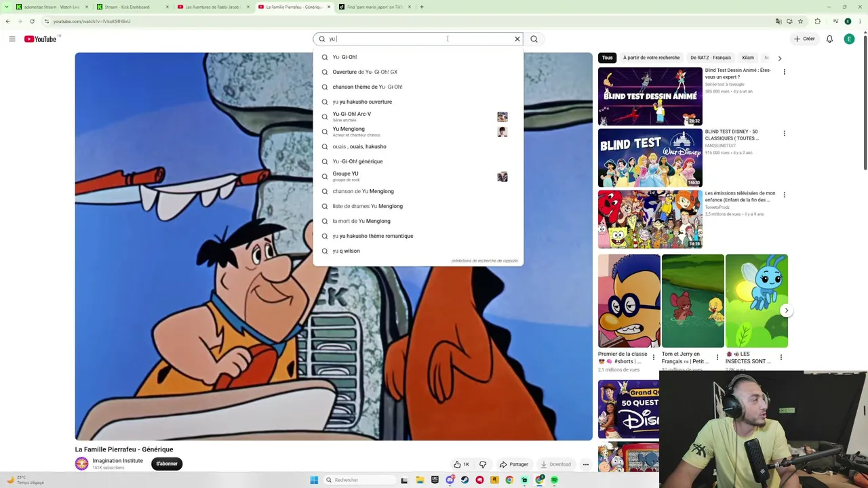The height and width of the screenshot is (488, 868).
Task: Pick 'chanson thème de Yu-Gi-Oh!' suggestion
Action: (x=418, y=87)
